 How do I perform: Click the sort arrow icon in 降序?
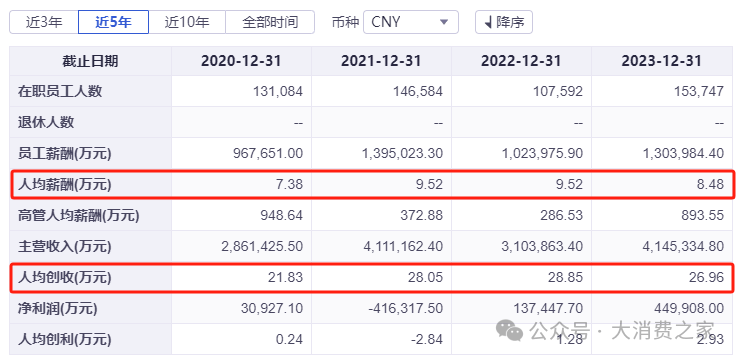(488, 22)
